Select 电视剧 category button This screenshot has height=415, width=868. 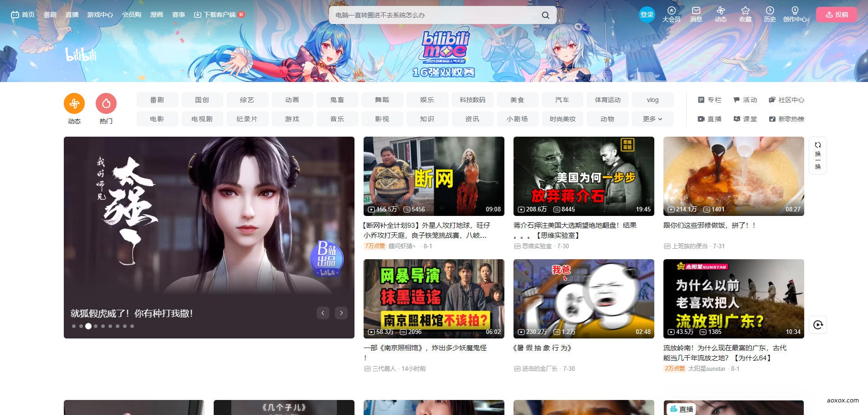coord(202,119)
